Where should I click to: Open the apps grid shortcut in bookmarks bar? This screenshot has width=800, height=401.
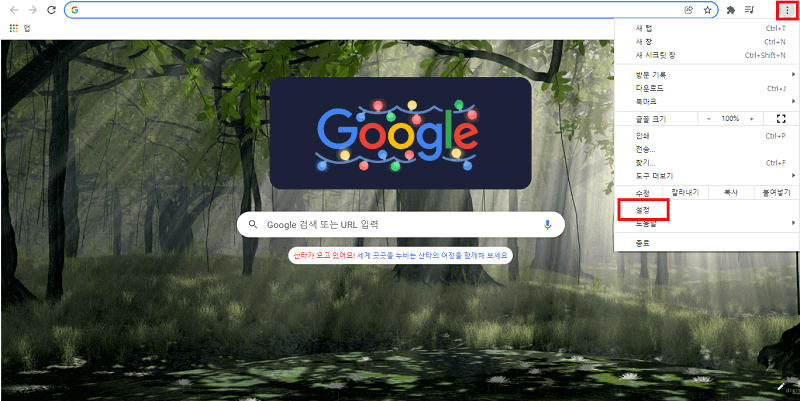(x=14, y=29)
